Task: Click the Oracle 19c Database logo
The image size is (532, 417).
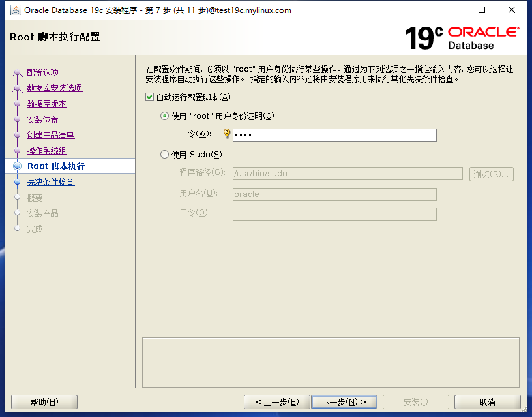Action: 462,38
